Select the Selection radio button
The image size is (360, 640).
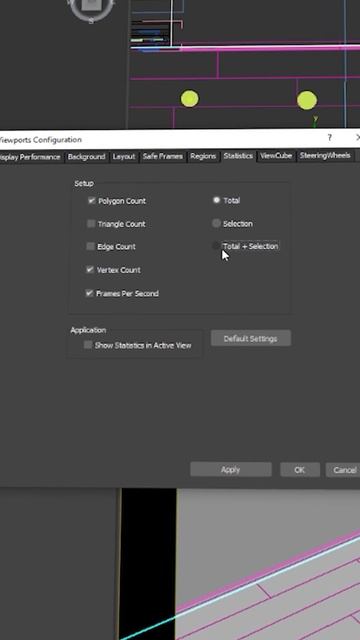pyautogui.click(x=216, y=223)
